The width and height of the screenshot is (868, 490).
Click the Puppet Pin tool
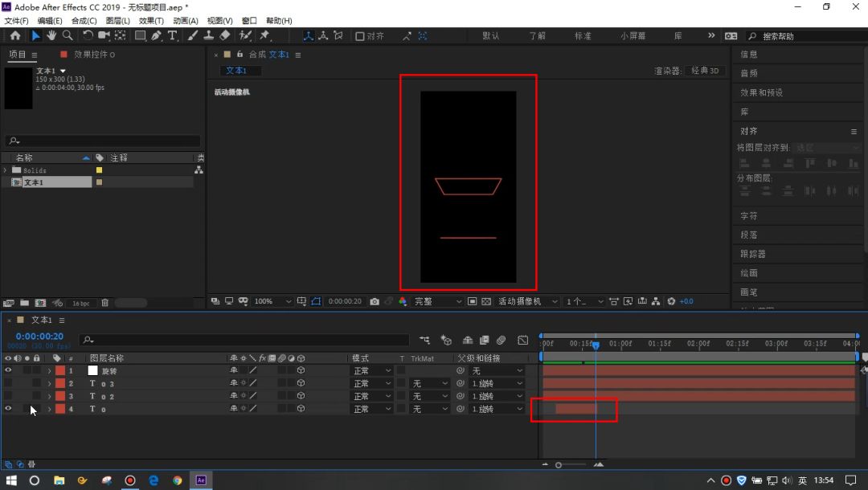[x=264, y=35]
